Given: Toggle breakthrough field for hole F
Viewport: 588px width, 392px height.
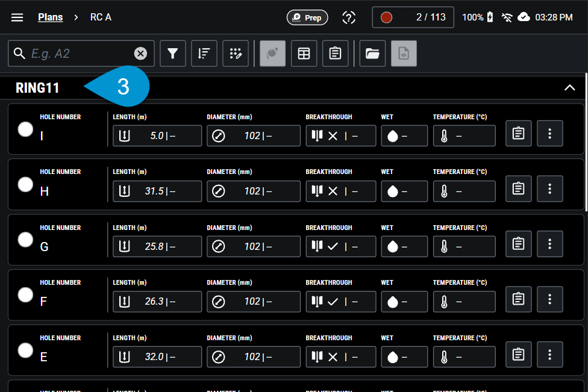Looking at the screenshot, I should (x=341, y=301).
